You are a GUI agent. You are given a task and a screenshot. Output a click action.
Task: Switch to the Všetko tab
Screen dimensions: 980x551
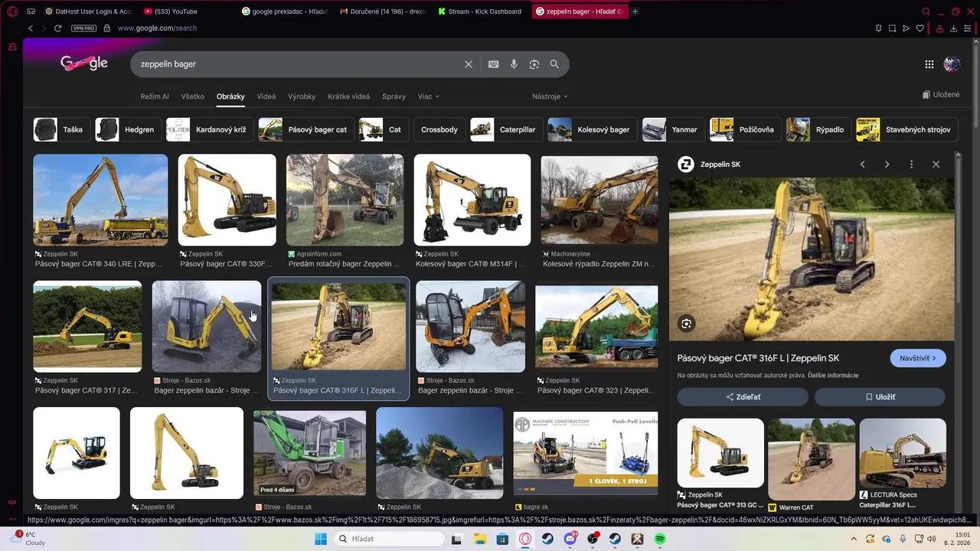coord(193,96)
